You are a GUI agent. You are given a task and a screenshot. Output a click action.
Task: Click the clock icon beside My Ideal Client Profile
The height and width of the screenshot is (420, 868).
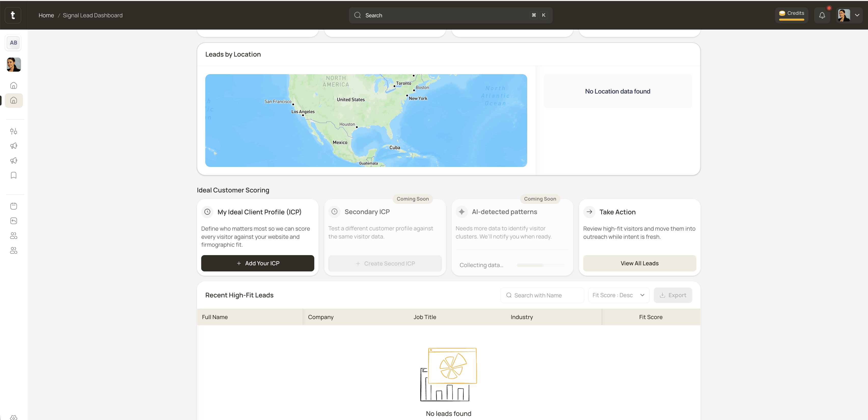pos(207,212)
